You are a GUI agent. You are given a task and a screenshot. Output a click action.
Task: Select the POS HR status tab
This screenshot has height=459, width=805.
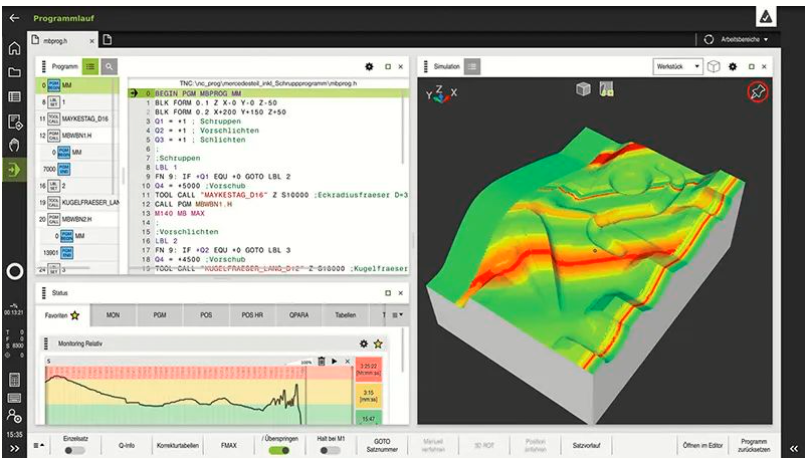click(252, 315)
